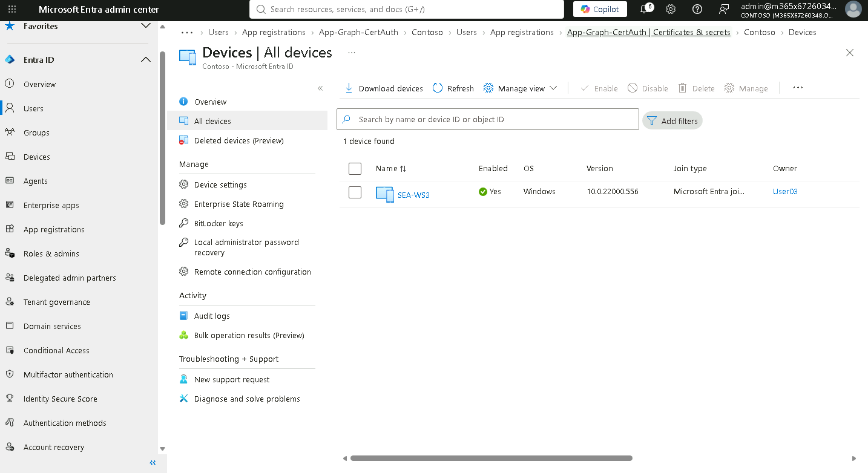Open Diagnose and solve problems
This screenshot has width=868, height=473.
pyautogui.click(x=247, y=399)
